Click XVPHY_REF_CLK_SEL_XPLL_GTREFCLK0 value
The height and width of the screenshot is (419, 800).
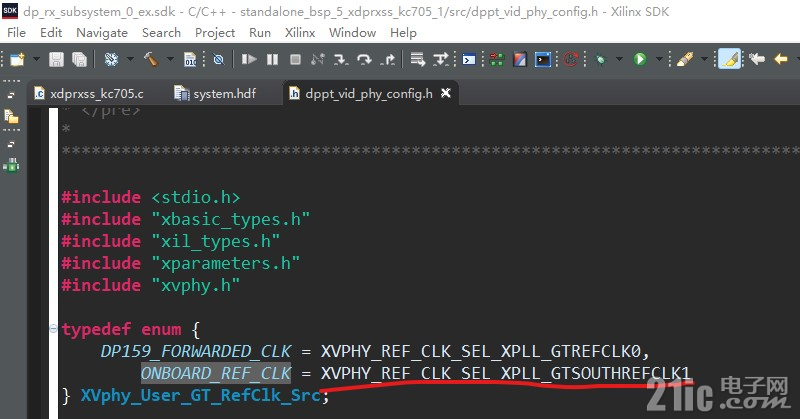(x=481, y=351)
